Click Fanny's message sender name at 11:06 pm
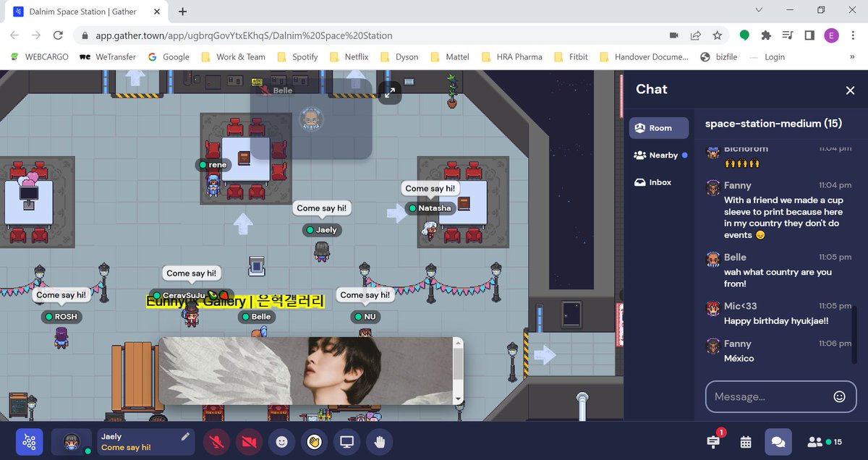 coord(738,344)
